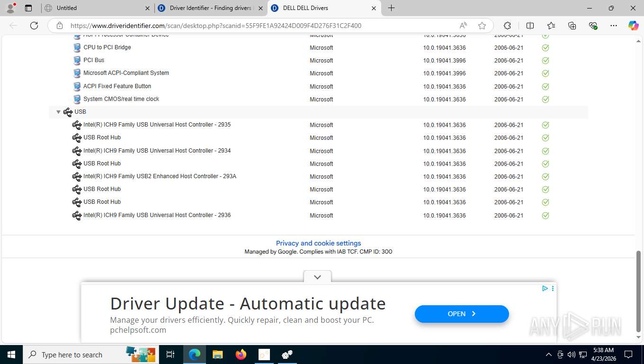The width and height of the screenshot is (644, 364).
Task: Click the address bar URL
Action: 216,26
